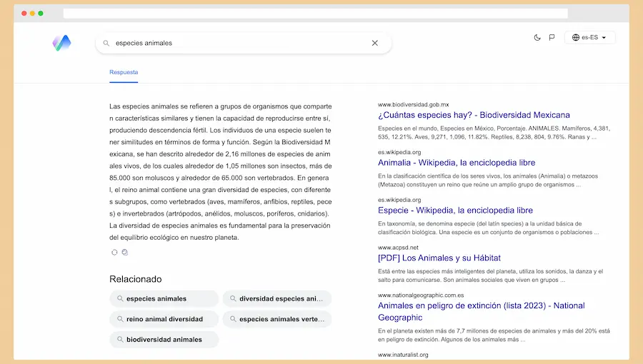
Task: Click the app logo in the header
Action: click(x=61, y=43)
